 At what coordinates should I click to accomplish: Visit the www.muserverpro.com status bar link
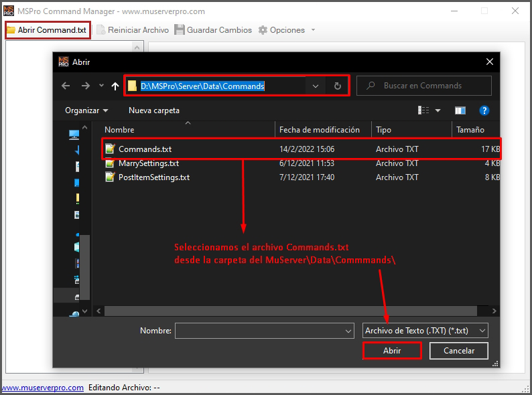(42, 388)
